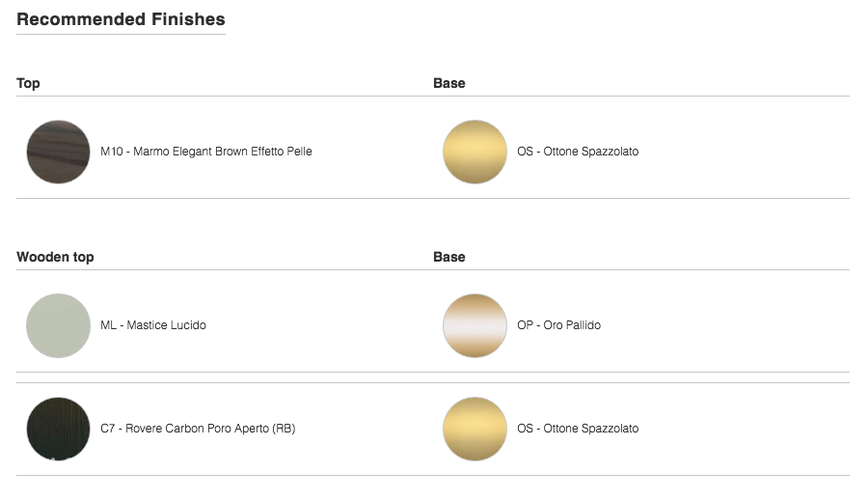The width and height of the screenshot is (868, 501).
Task: Click the Base heading next to Wooden top
Action: coord(448,257)
